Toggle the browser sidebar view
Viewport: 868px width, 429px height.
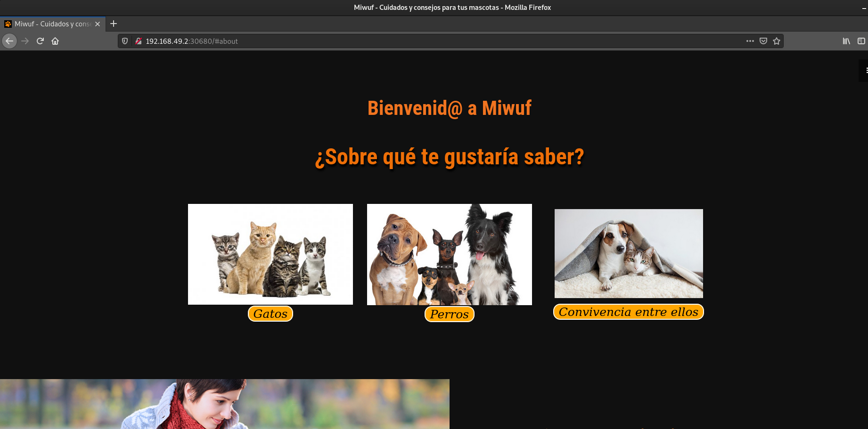pyautogui.click(x=860, y=41)
